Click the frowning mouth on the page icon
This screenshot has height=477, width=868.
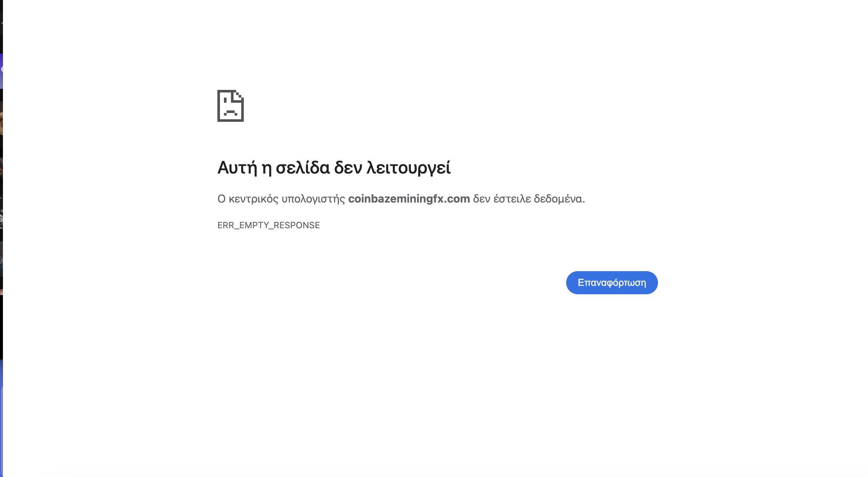coord(231,113)
